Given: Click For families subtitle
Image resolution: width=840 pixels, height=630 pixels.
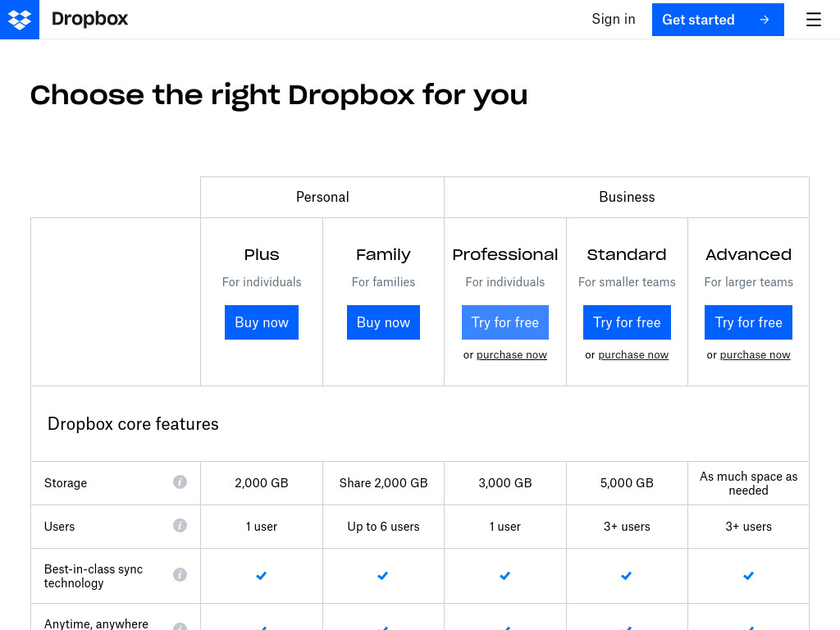Looking at the screenshot, I should tap(383, 282).
